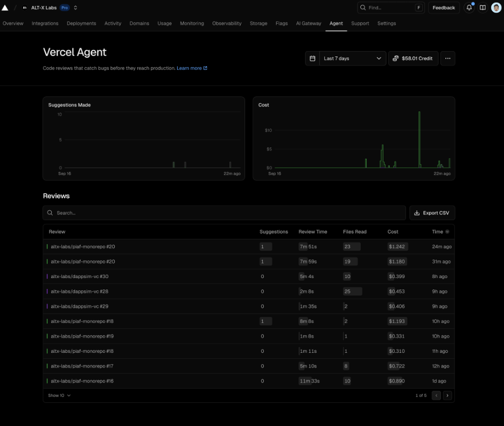Viewport: 504px width, 426px height.
Task: Focus the Find input field
Action: [x=391, y=8]
